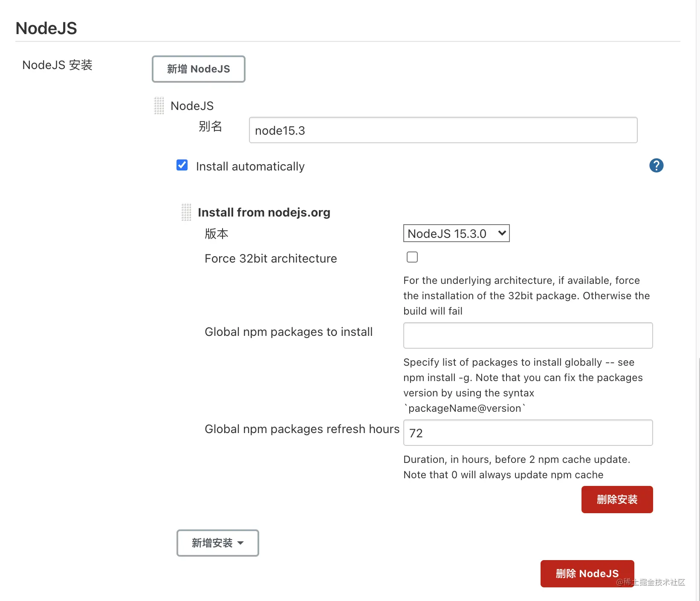The height and width of the screenshot is (601, 700).
Task: Click the Global npm packages to install field
Action: (527, 335)
